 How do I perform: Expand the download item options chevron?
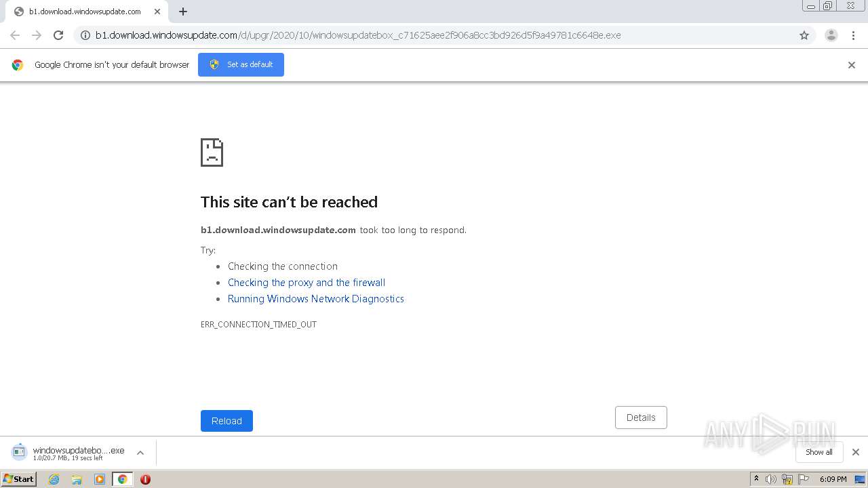click(140, 453)
